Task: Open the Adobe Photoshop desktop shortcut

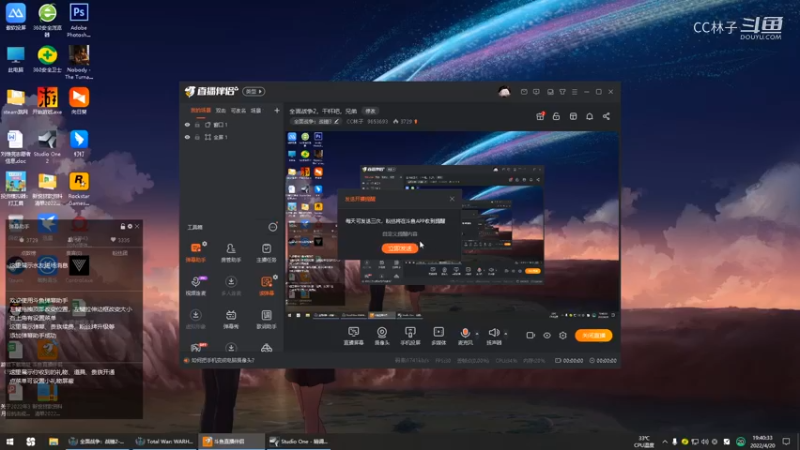Action: pos(79,20)
